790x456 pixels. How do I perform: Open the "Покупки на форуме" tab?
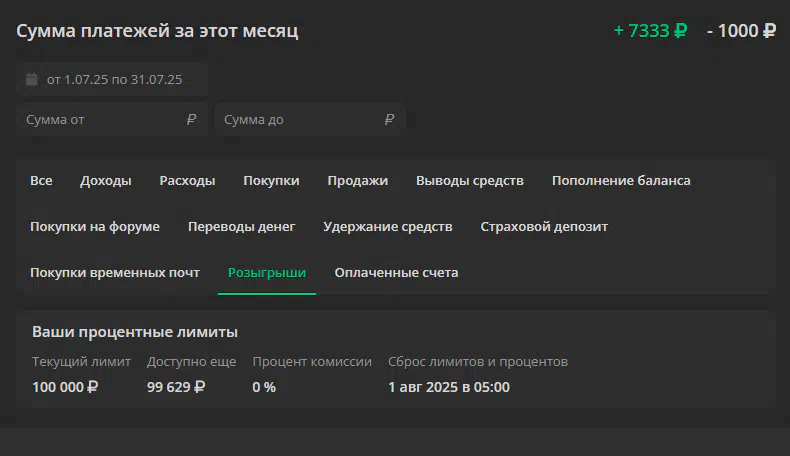point(95,226)
